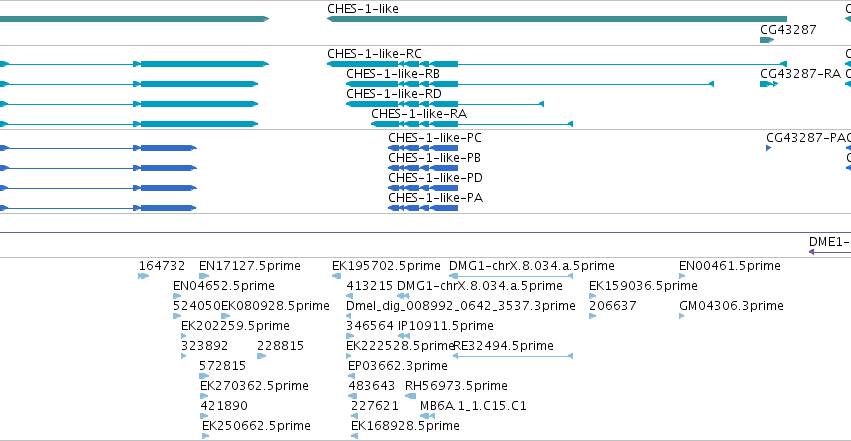851x441 pixels.
Task: Select the 228815 feature label
Action: pyautogui.click(x=280, y=346)
